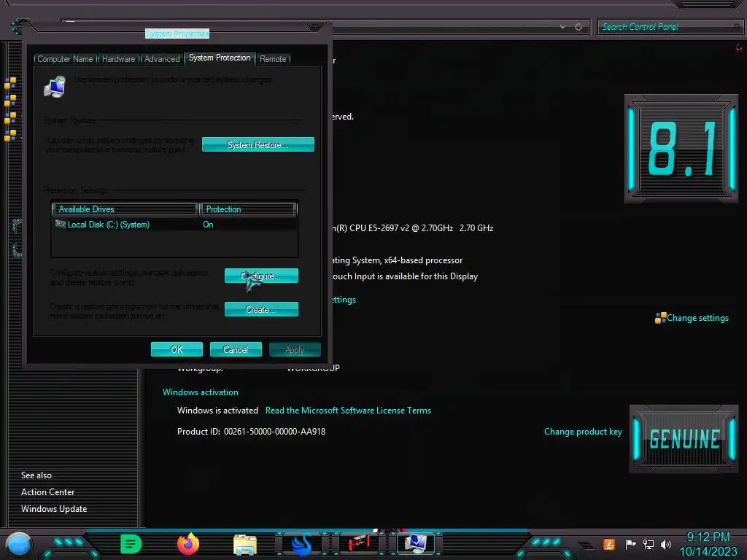Open the network tray icon

(x=649, y=544)
